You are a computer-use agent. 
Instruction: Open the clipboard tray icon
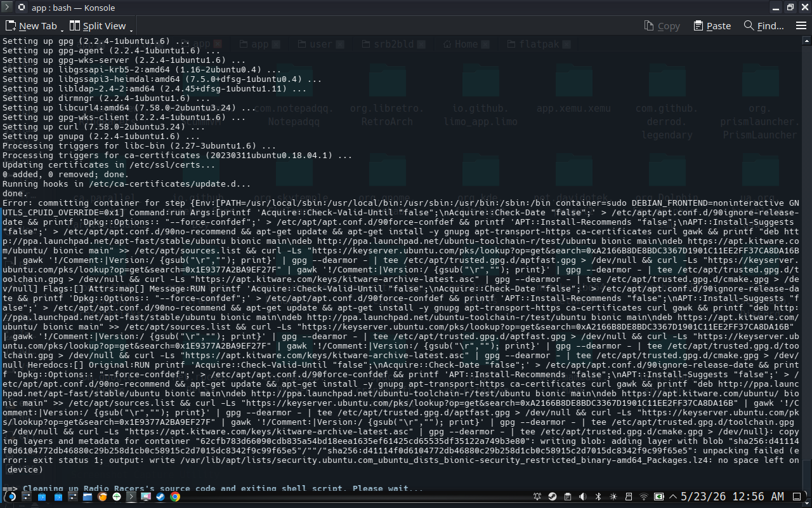coord(567,497)
